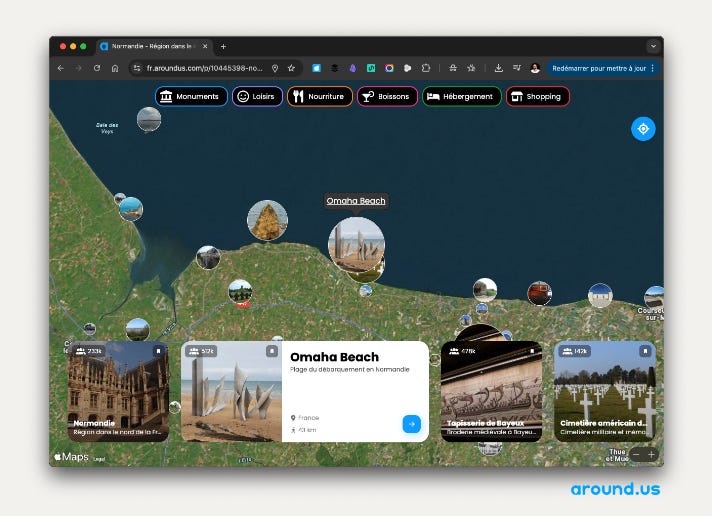Go to browser home page
This screenshot has width=712, height=516.
pyautogui.click(x=115, y=68)
